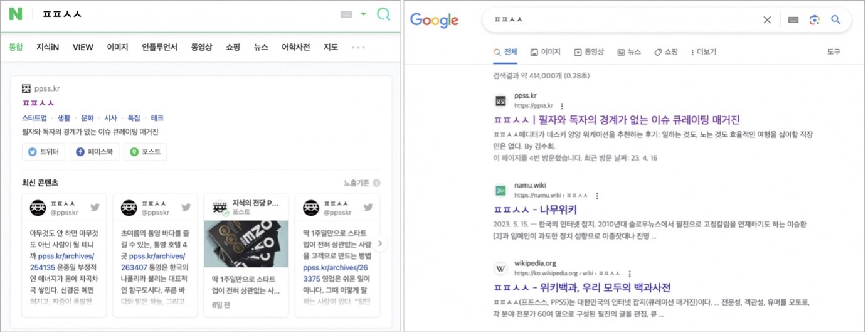Screen dimensions: 868x335
Task: Clear the Google search box with X
Action: click(767, 20)
